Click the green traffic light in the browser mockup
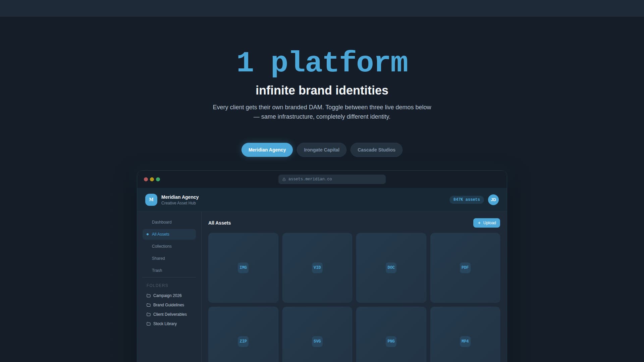Image resolution: width=644 pixels, height=362 pixels. click(x=158, y=179)
